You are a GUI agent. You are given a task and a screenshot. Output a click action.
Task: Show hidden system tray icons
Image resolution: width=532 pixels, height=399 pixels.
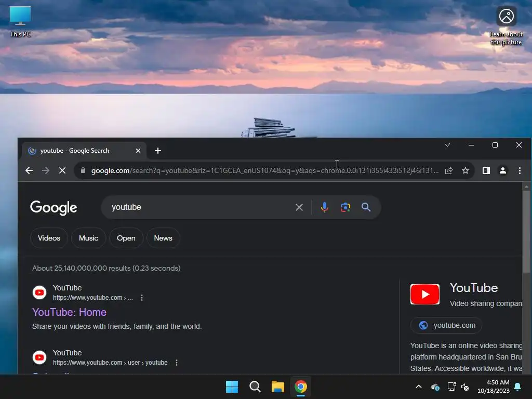click(x=419, y=387)
